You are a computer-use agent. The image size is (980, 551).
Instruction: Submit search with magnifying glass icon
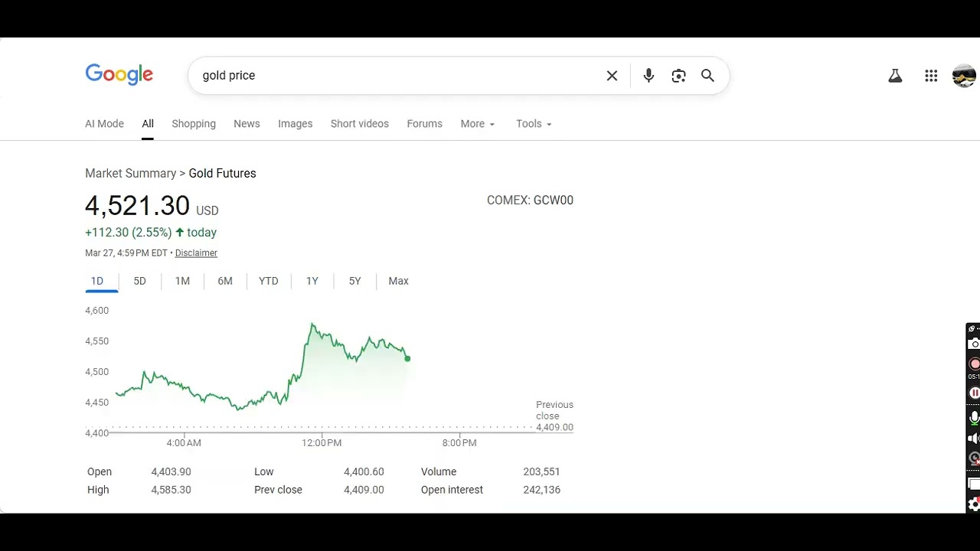[707, 76]
